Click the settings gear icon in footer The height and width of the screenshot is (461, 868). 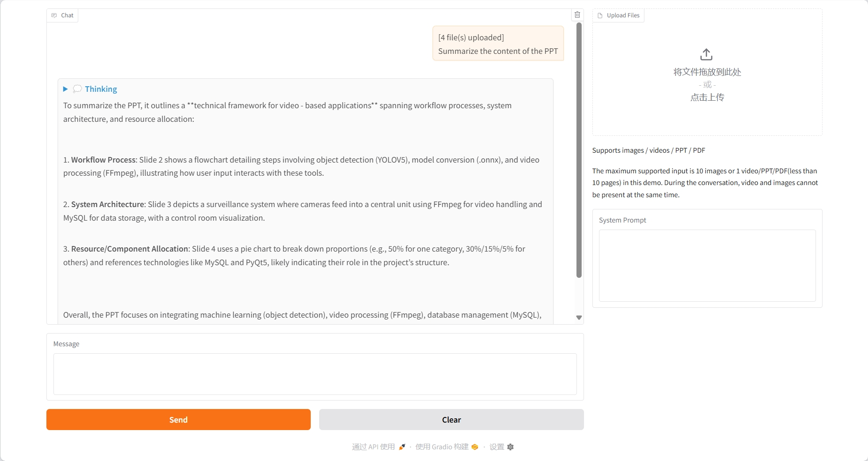[x=510, y=447]
